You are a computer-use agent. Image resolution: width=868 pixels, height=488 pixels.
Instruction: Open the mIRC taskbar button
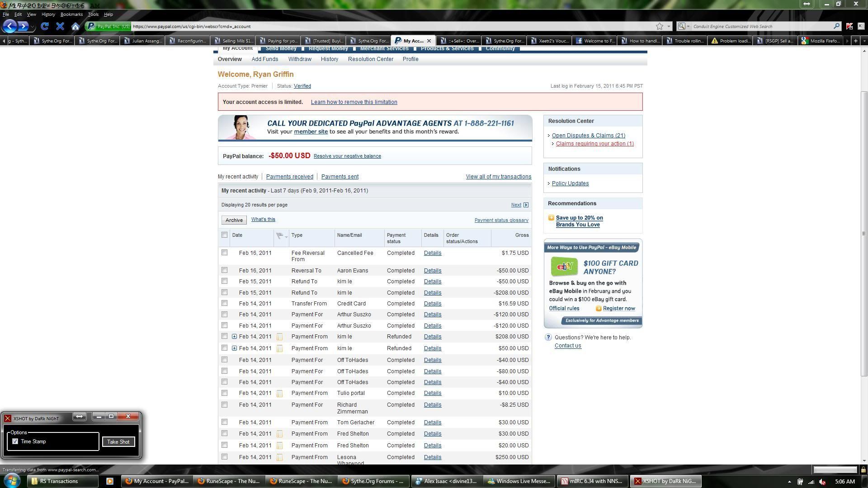592,481
